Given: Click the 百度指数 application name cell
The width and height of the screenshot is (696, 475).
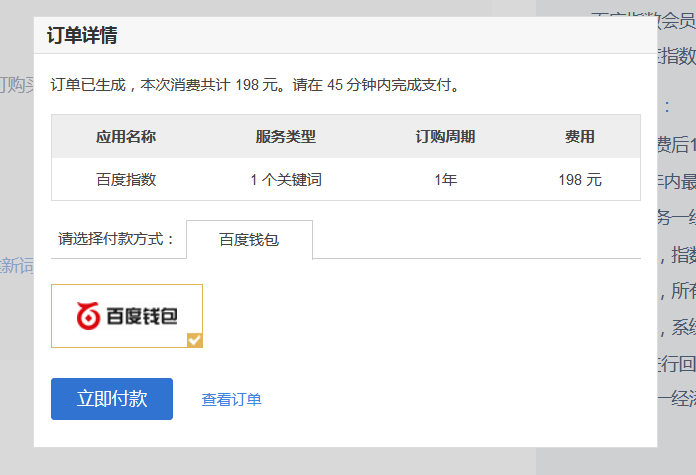Looking at the screenshot, I should (126, 180).
